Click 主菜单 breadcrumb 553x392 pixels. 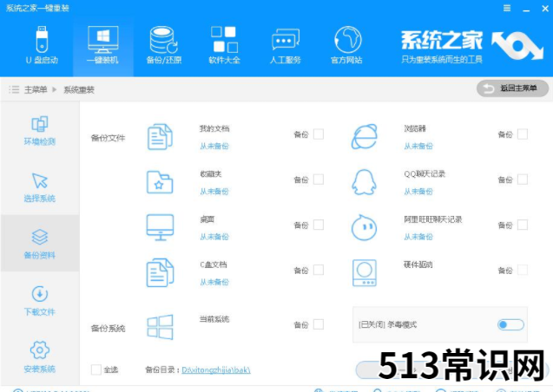pyautogui.click(x=36, y=90)
